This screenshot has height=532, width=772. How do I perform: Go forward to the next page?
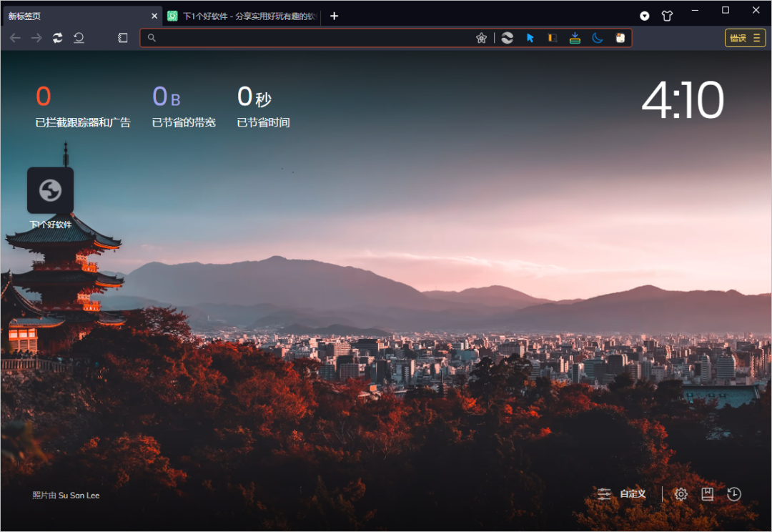pyautogui.click(x=36, y=38)
